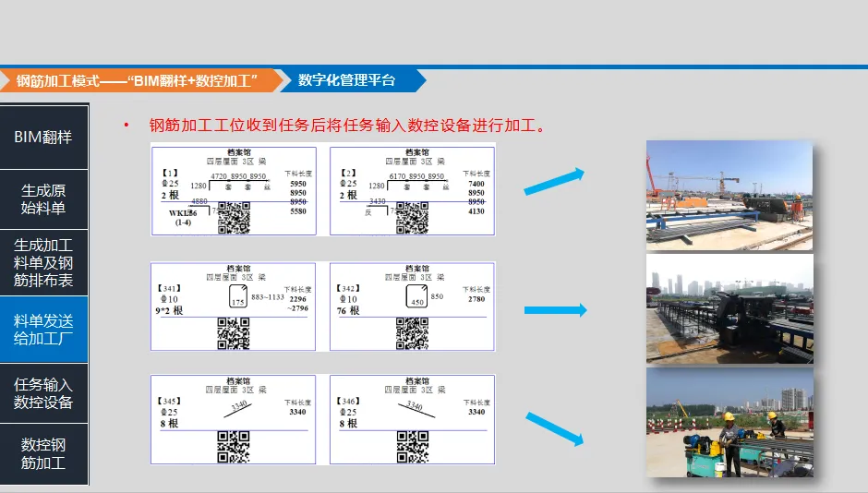Click the 8 根 quantity on card 【346】

[348, 423]
